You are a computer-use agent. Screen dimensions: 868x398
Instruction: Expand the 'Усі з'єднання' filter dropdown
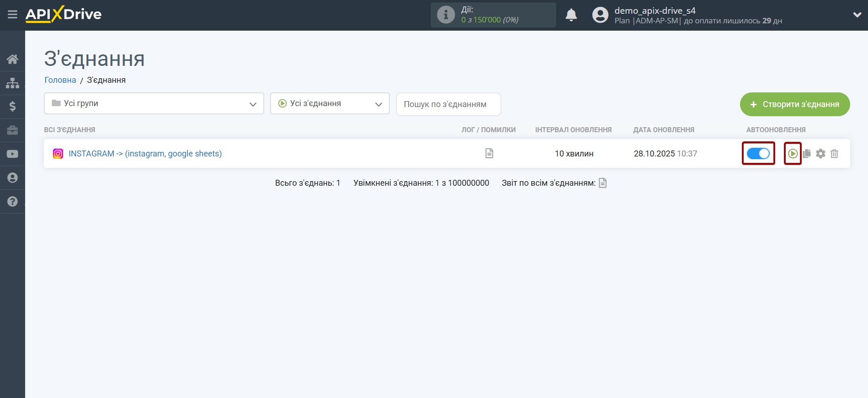[330, 103]
